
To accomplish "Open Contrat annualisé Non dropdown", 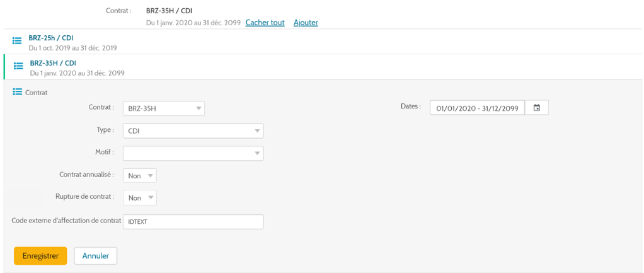I will point(140,175).
